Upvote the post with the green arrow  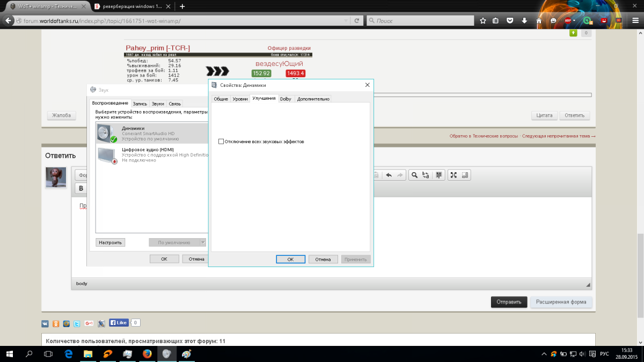(x=573, y=33)
